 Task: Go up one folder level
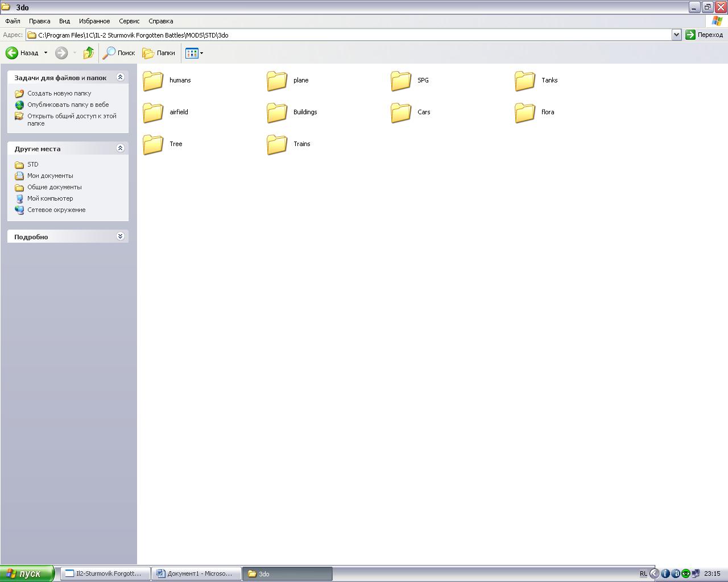click(x=89, y=53)
